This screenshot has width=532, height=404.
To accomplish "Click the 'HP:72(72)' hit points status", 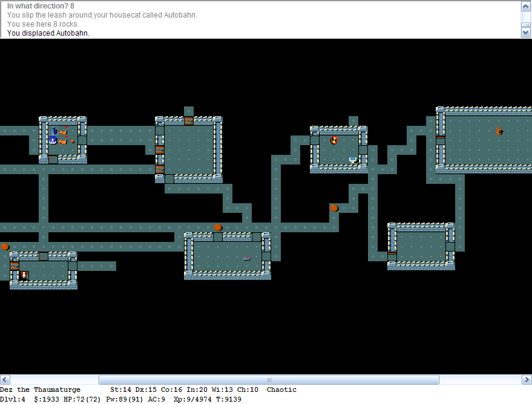I will (x=82, y=399).
